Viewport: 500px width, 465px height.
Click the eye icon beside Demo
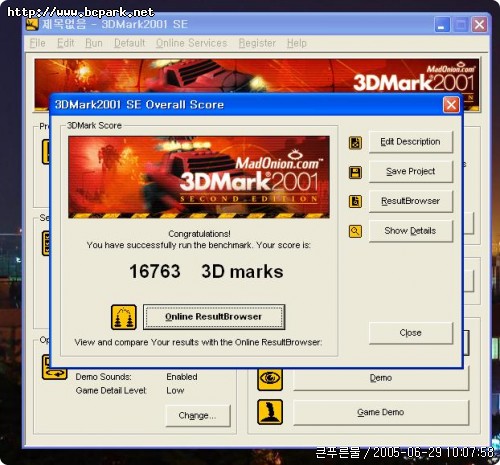(270, 378)
